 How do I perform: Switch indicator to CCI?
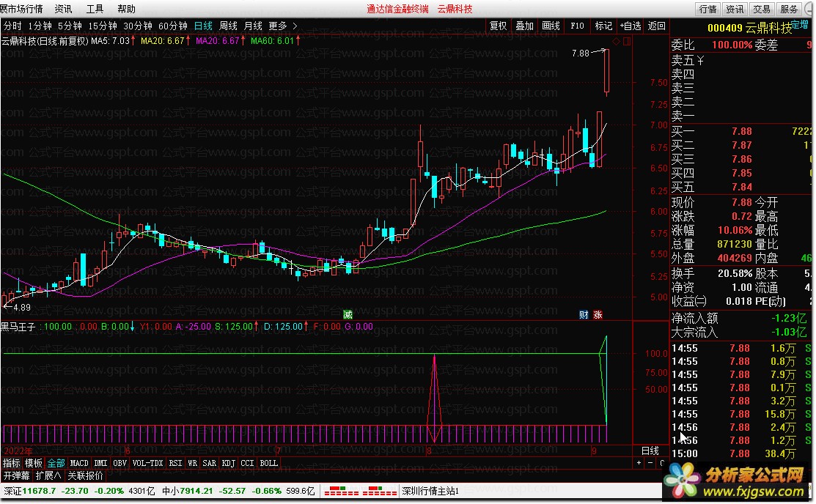point(247,463)
